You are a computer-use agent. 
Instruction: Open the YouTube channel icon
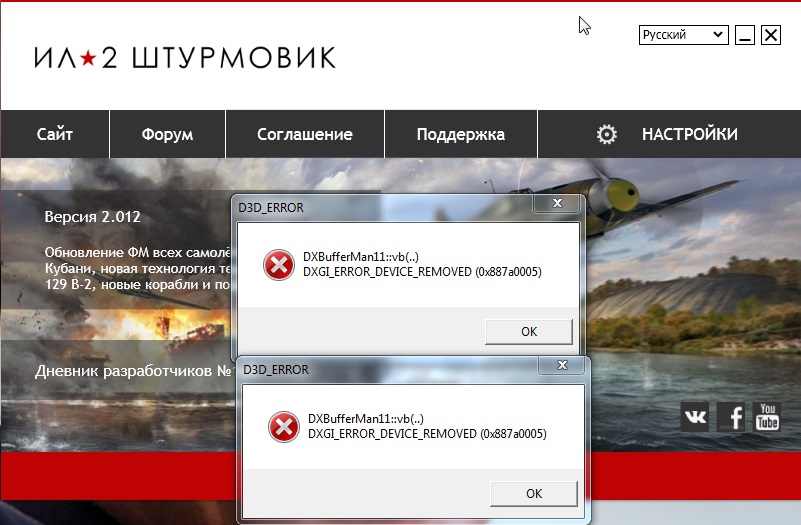click(767, 417)
